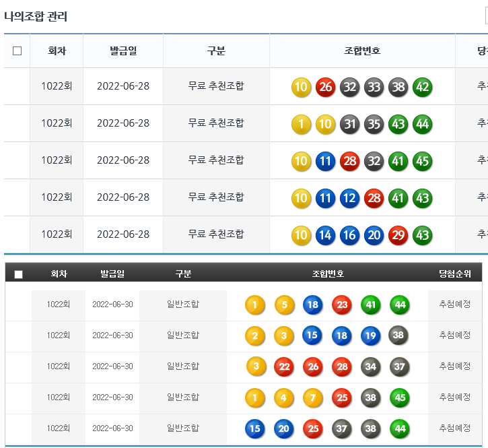Select the red number 22 ball
Viewport: 488px width, 448px height.
[285, 366]
